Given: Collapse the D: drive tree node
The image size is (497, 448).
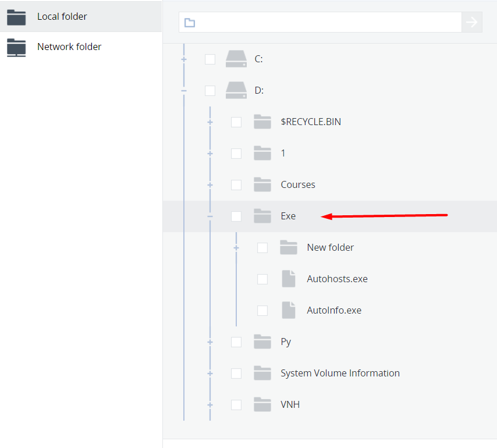Looking at the screenshot, I should coord(184,91).
